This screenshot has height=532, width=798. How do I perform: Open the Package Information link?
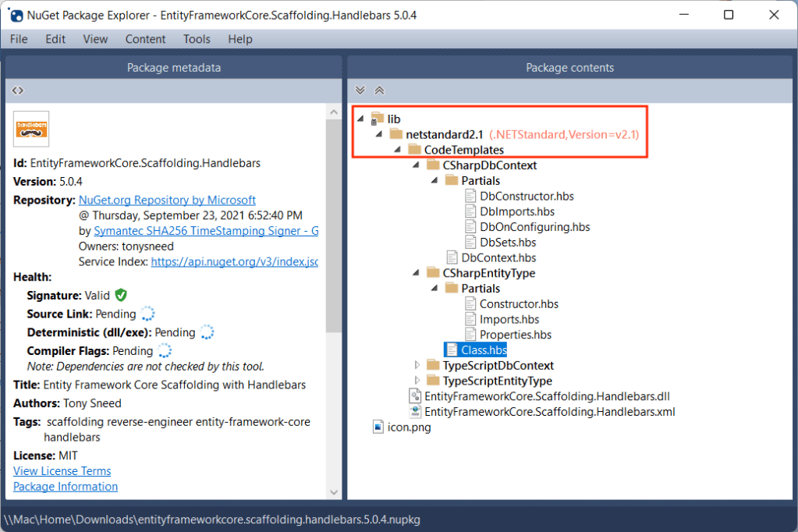66,487
